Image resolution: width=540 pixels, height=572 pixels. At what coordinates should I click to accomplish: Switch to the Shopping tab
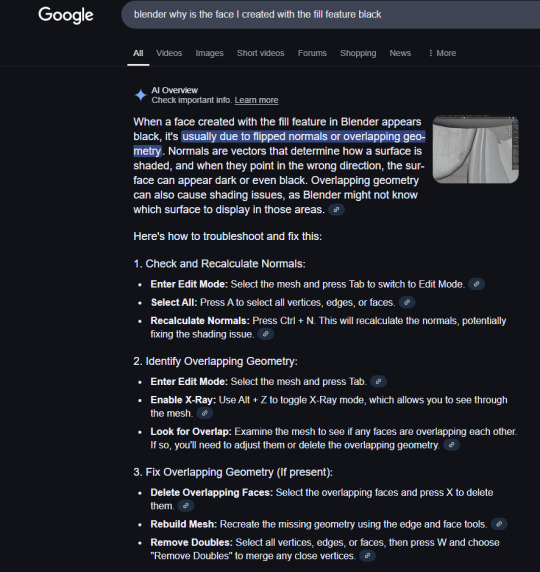point(358,53)
